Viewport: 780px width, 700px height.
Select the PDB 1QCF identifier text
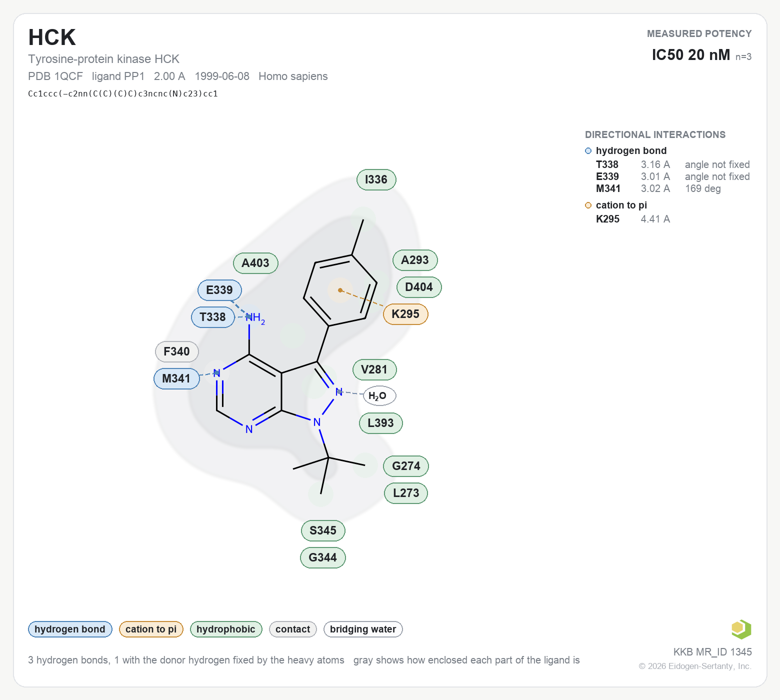[55, 76]
